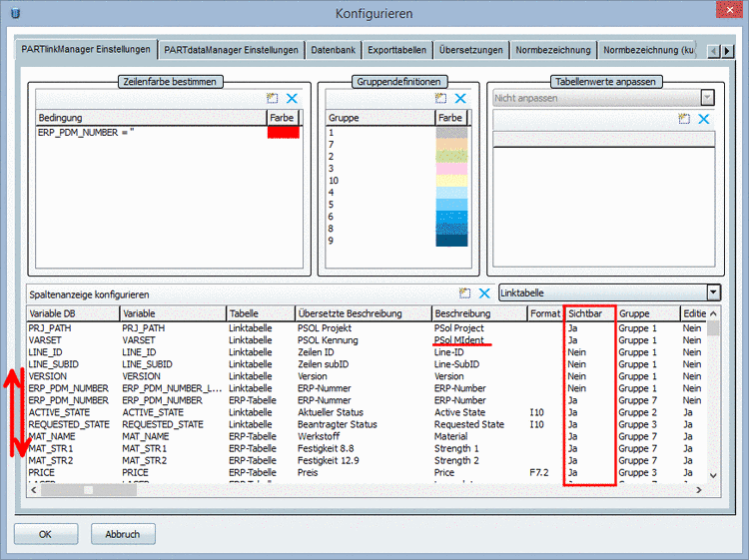This screenshot has width=749, height=560.
Task: Open the Linktabelle dropdown
Action: pyautogui.click(x=712, y=292)
